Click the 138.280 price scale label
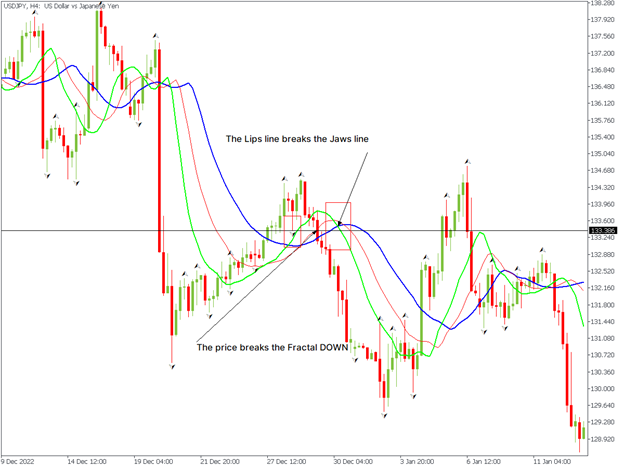The height and width of the screenshot is (468, 624). pos(602,4)
